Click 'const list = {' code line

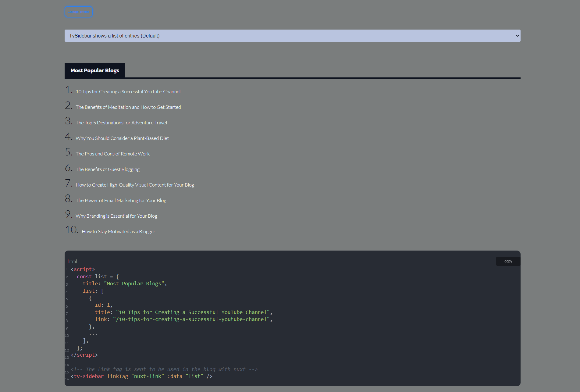(98, 276)
